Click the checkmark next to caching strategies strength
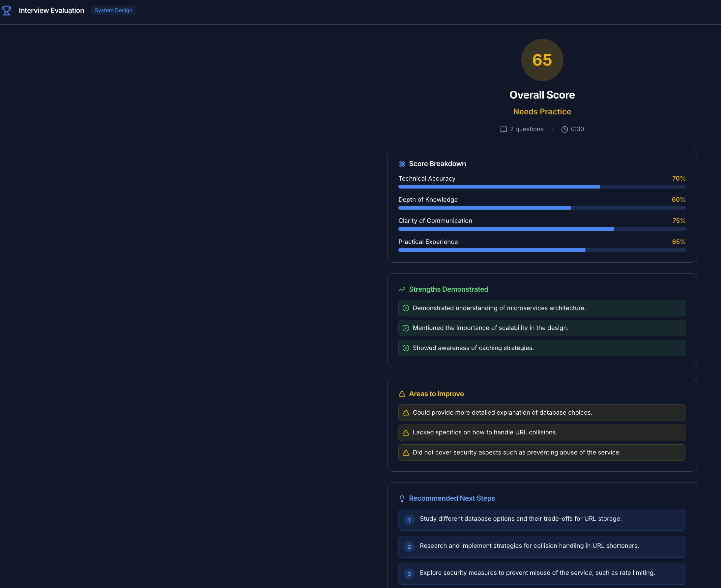721x588 pixels. [406, 348]
